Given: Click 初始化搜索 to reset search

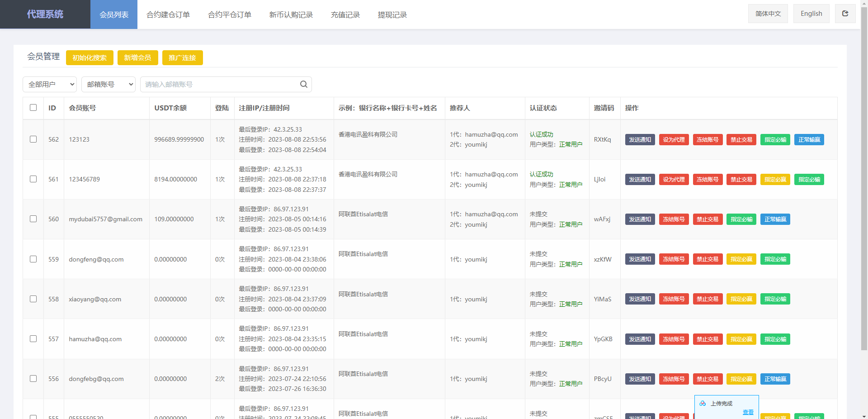Looking at the screenshot, I should tap(90, 57).
